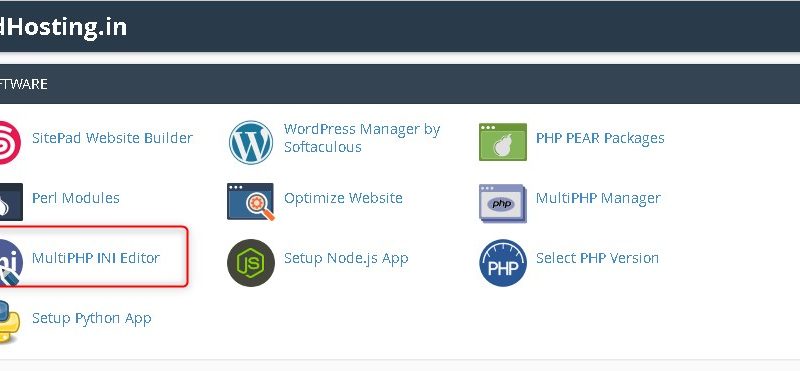Click the Select PHP Version gauge icon

coord(503,262)
